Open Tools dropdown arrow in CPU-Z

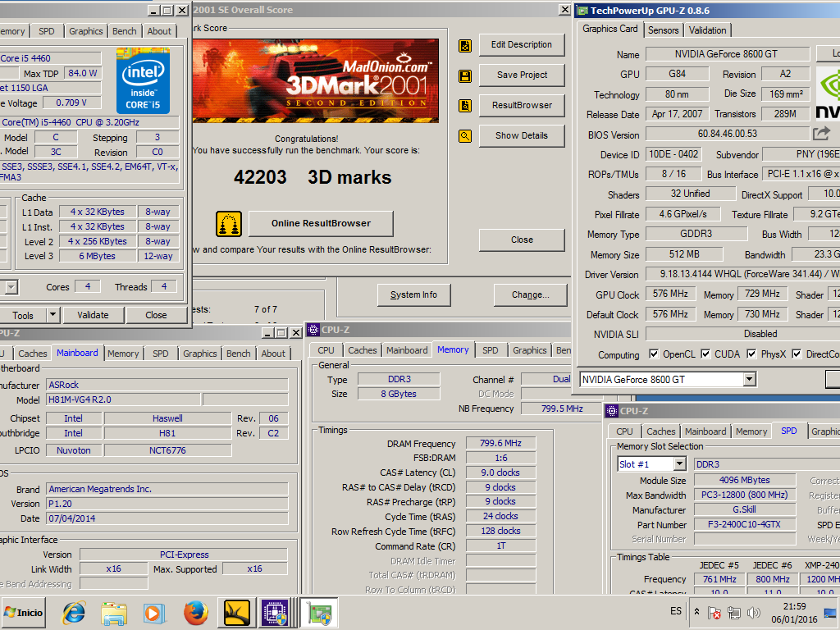[52, 314]
